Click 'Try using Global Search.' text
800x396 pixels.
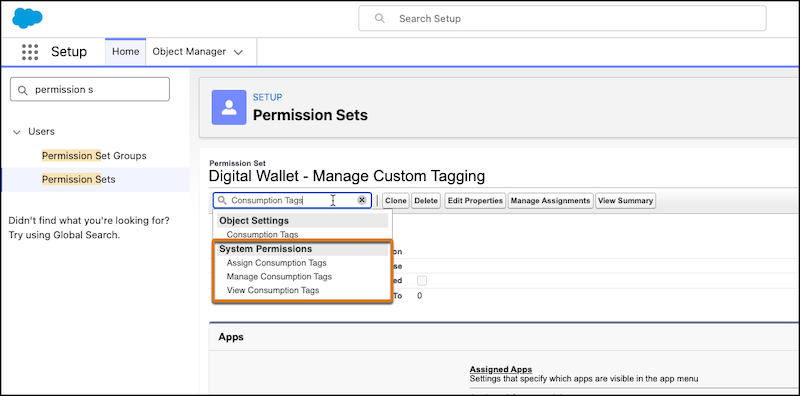[64, 235]
